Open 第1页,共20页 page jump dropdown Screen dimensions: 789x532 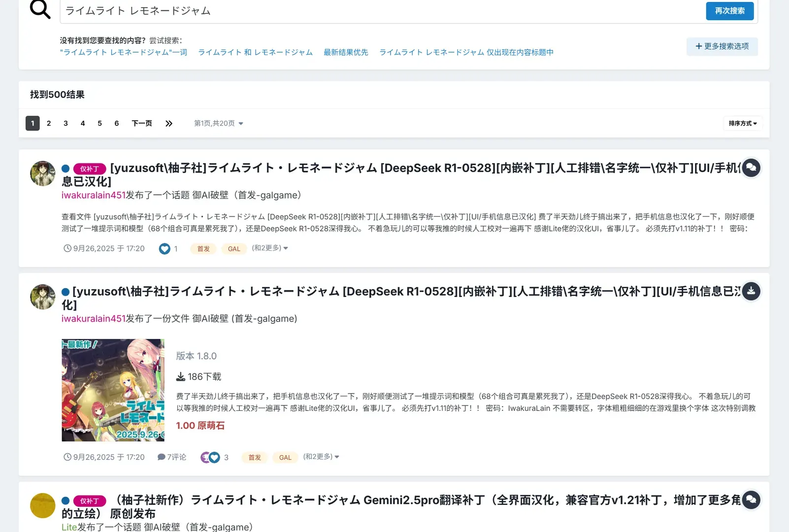tap(219, 123)
